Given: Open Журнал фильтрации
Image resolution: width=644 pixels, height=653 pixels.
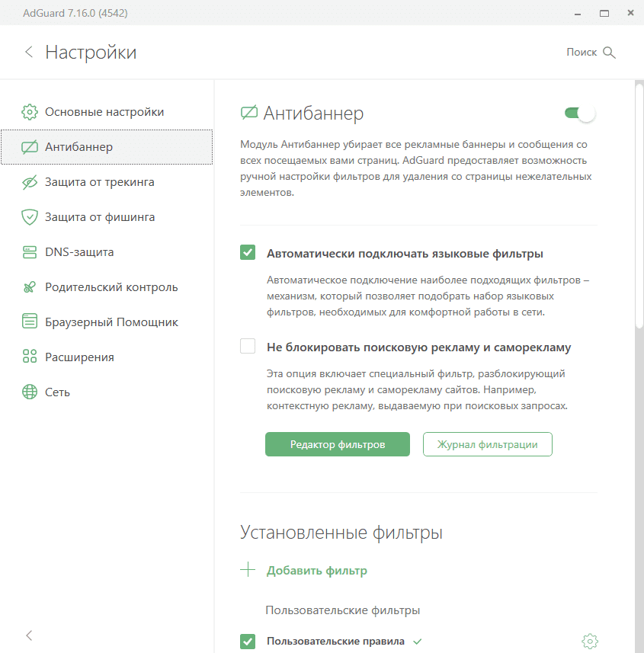Looking at the screenshot, I should [x=487, y=444].
